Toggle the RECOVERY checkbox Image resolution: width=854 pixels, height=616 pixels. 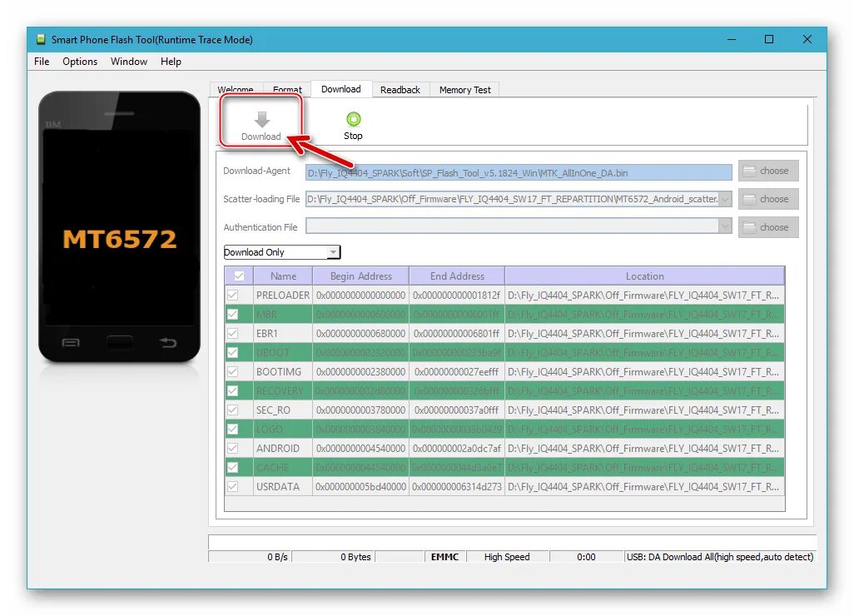[x=232, y=390]
